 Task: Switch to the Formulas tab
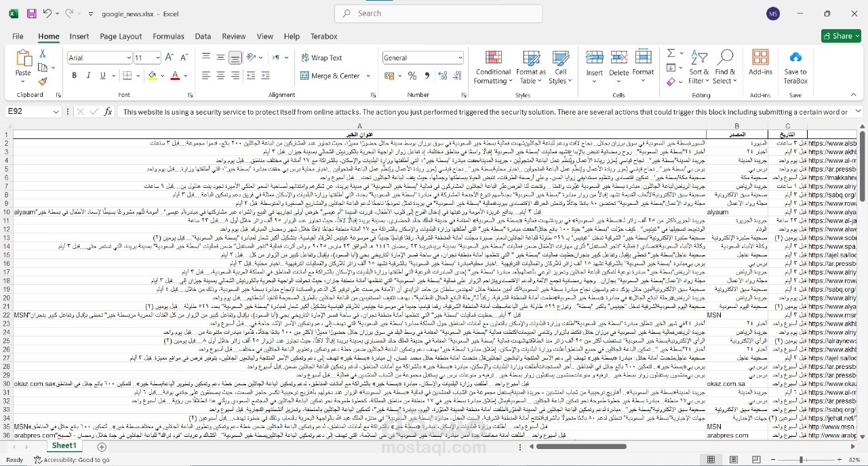click(168, 37)
